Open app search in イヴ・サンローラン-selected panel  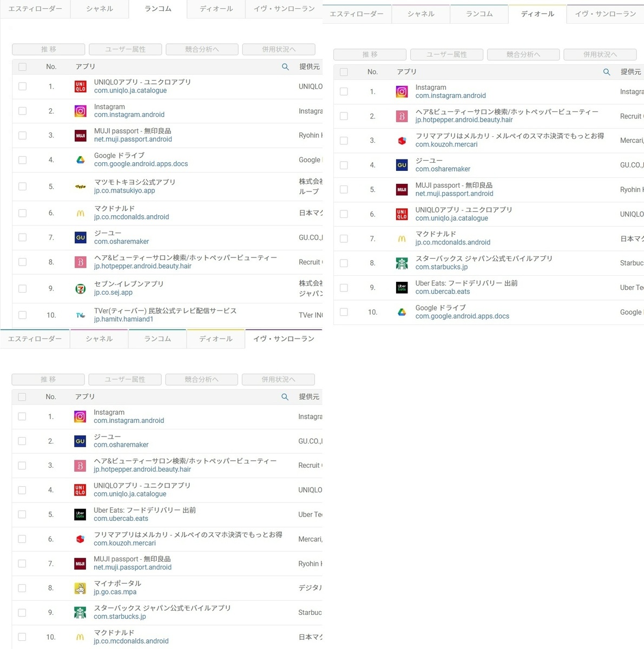285,396
